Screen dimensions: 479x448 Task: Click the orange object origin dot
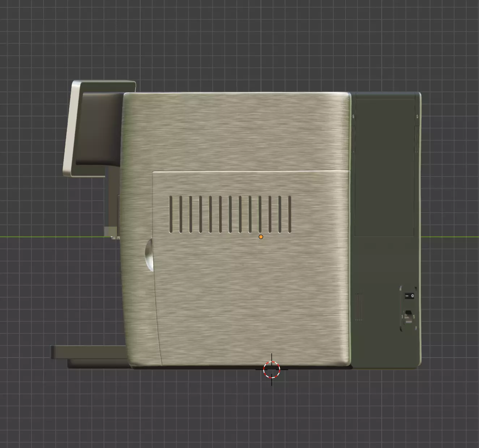[x=261, y=237]
